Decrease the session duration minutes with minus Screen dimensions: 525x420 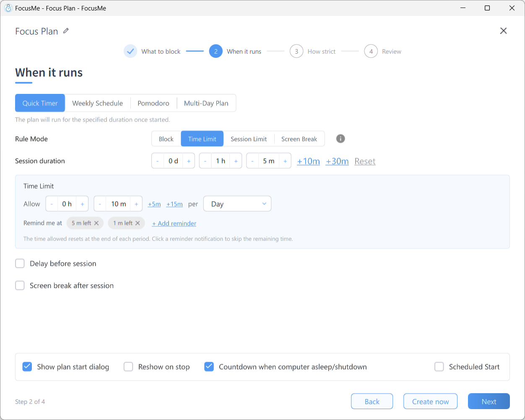pos(252,161)
